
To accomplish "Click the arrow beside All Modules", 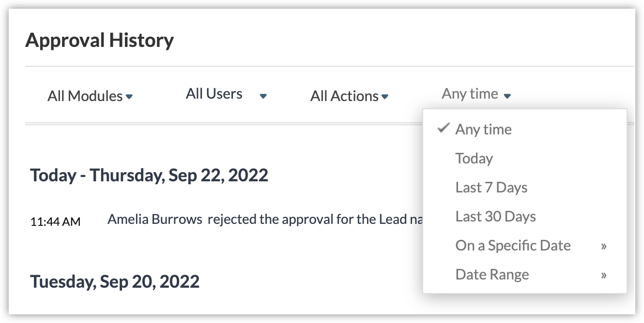I will (x=129, y=97).
